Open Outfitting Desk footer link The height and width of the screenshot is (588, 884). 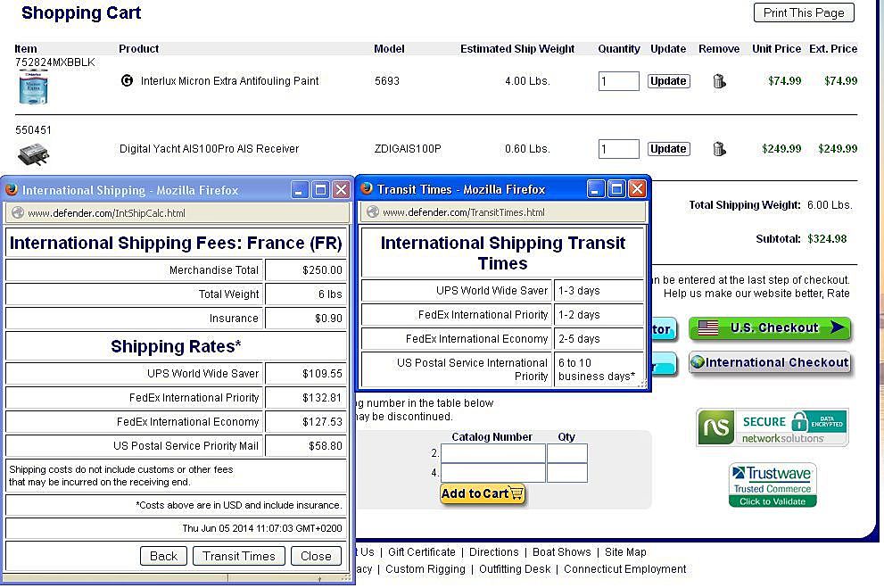(x=515, y=569)
